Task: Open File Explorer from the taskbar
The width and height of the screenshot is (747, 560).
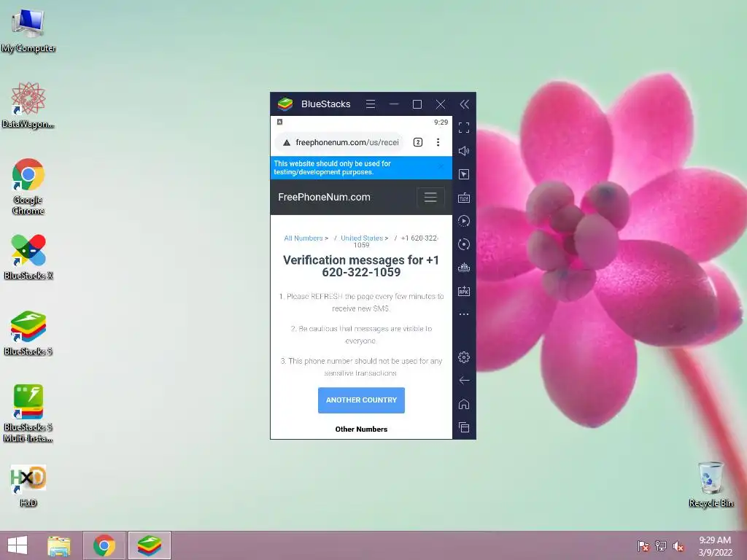Action: coord(59,545)
